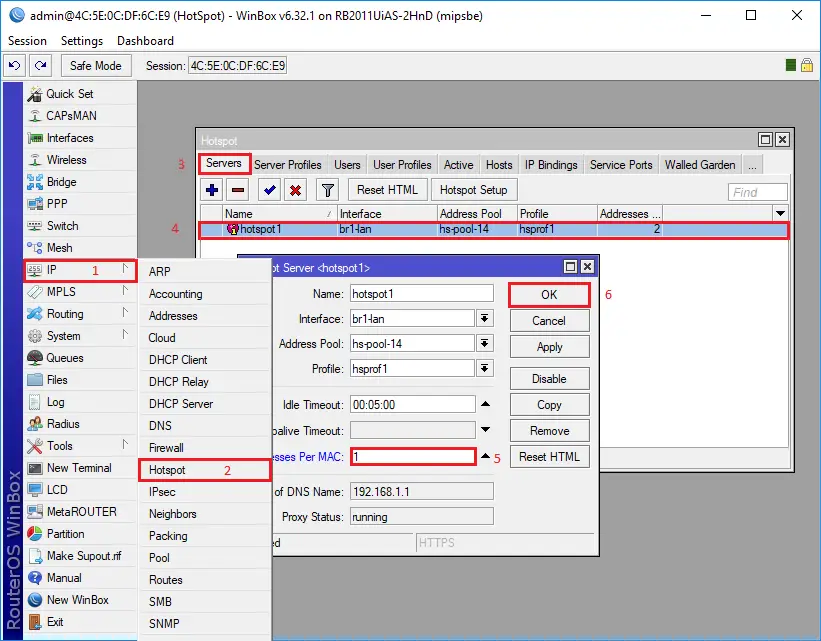Click the funnel filter icon

click(327, 190)
